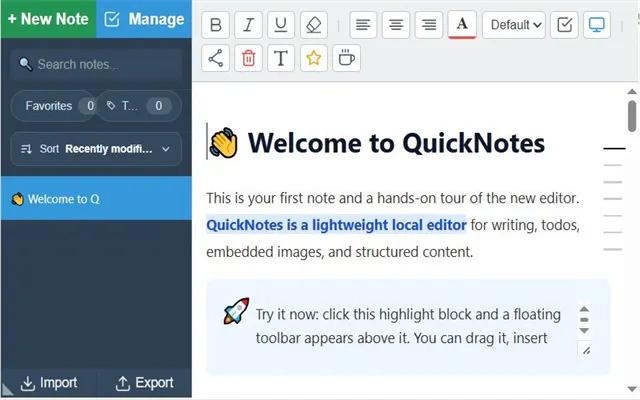This screenshot has height=400, width=640.
Task: Delete note with the trash icon
Action: [248, 58]
